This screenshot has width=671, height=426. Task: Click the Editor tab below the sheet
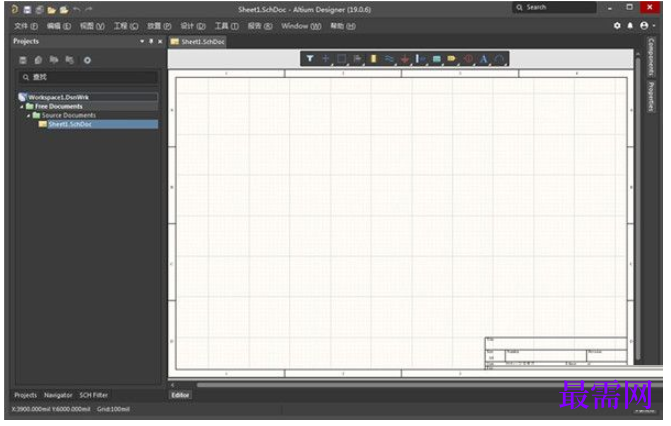pyautogui.click(x=180, y=395)
